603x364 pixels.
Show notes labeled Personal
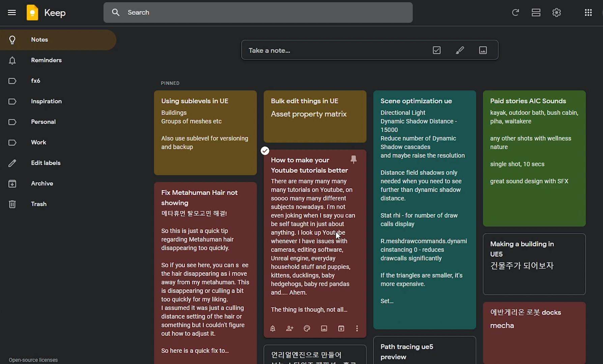58,122
